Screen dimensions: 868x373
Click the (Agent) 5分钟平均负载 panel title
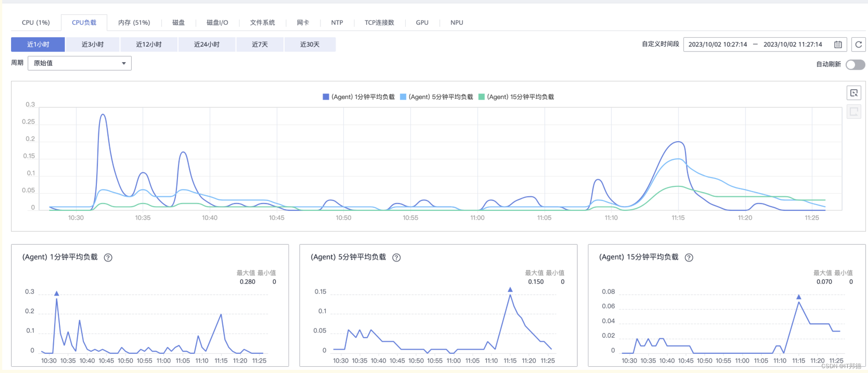[348, 257]
